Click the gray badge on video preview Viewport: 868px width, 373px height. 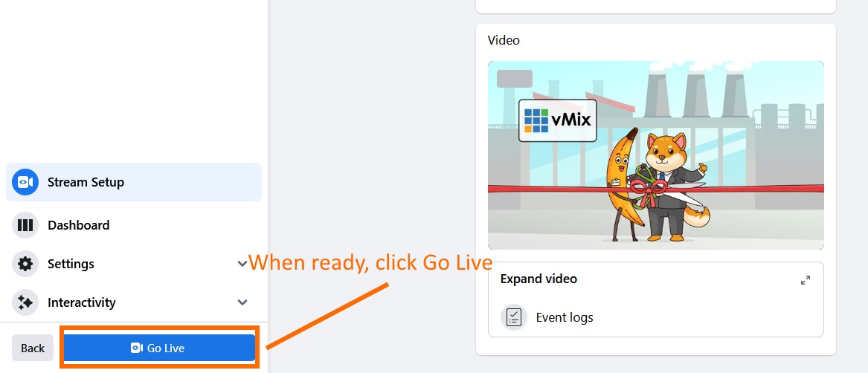[x=515, y=79]
